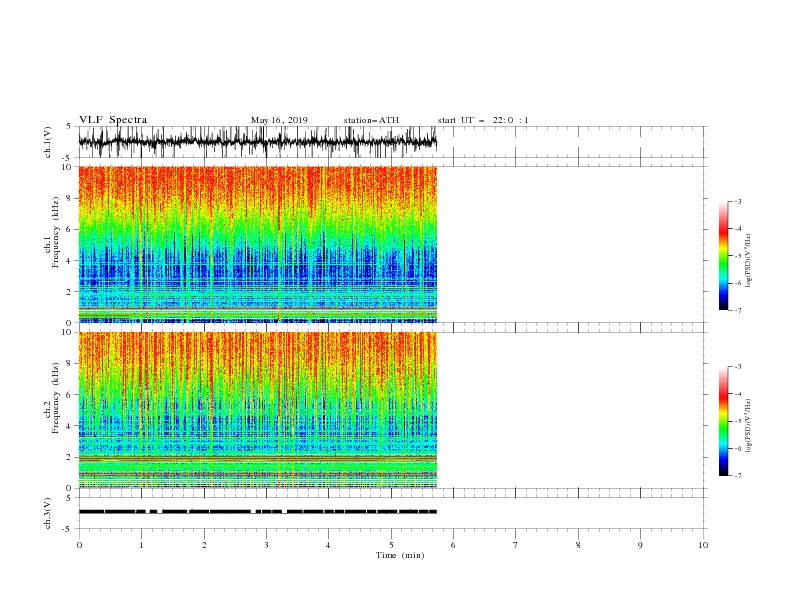Click the upper colorbar 'log(PSD)(V²/Hz)' label
This screenshot has height=612, width=792.
click(748, 261)
